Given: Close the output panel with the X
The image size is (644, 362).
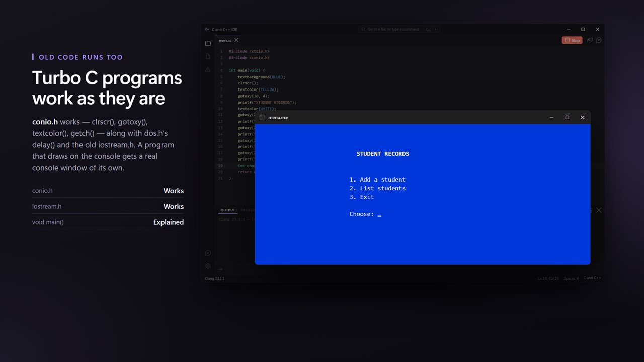Looking at the screenshot, I should pyautogui.click(x=599, y=210).
